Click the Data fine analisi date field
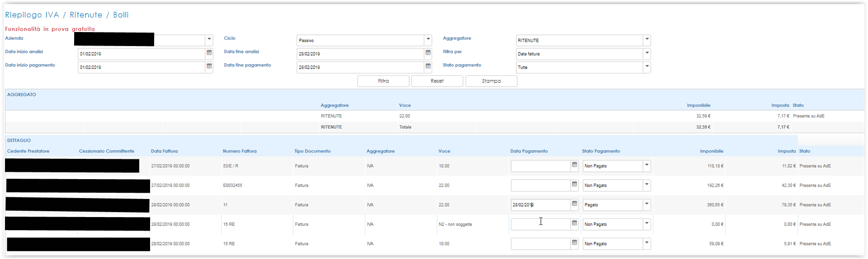 point(360,54)
